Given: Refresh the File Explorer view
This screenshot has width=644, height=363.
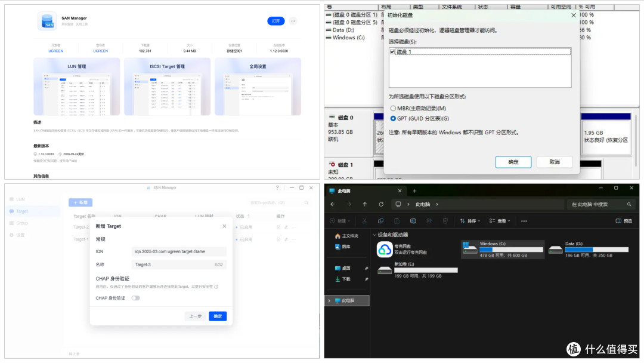Looking at the screenshot, I should pos(381,204).
